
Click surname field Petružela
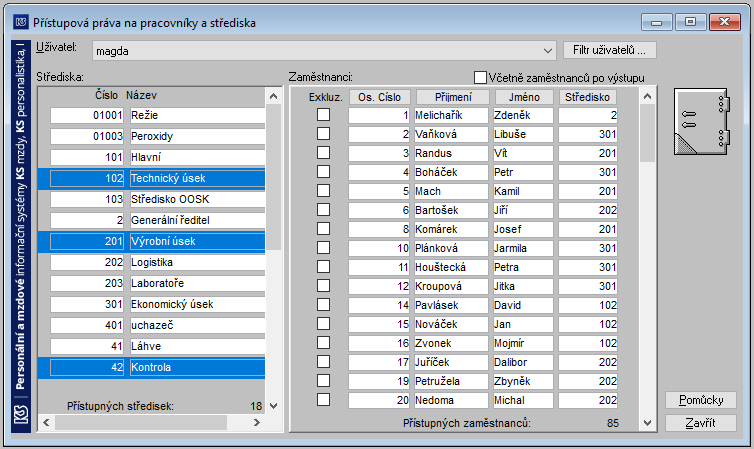tap(451, 381)
